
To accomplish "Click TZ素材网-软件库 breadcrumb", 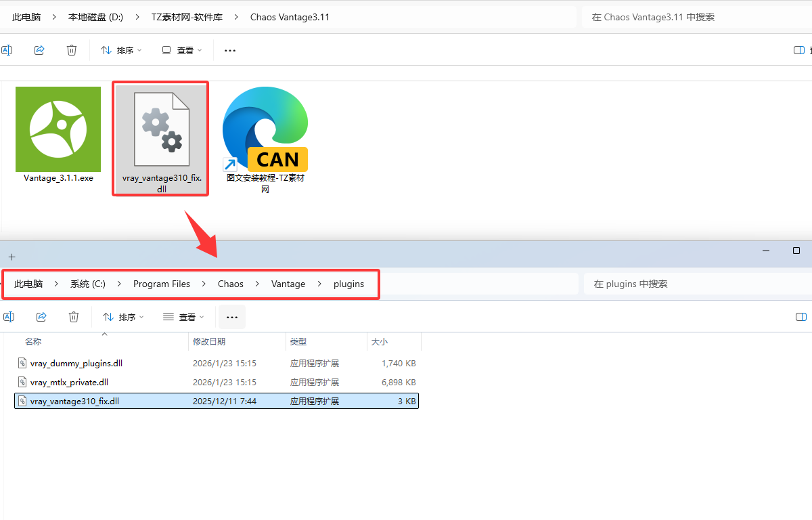I will click(187, 17).
